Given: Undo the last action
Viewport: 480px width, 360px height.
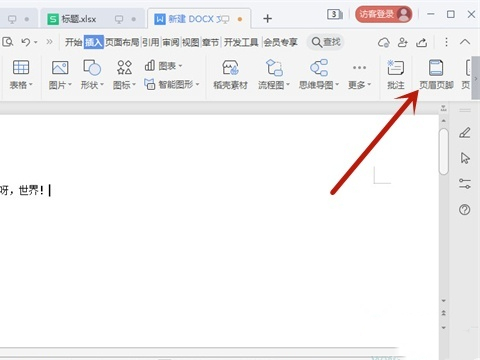Looking at the screenshot, I should coord(25,42).
